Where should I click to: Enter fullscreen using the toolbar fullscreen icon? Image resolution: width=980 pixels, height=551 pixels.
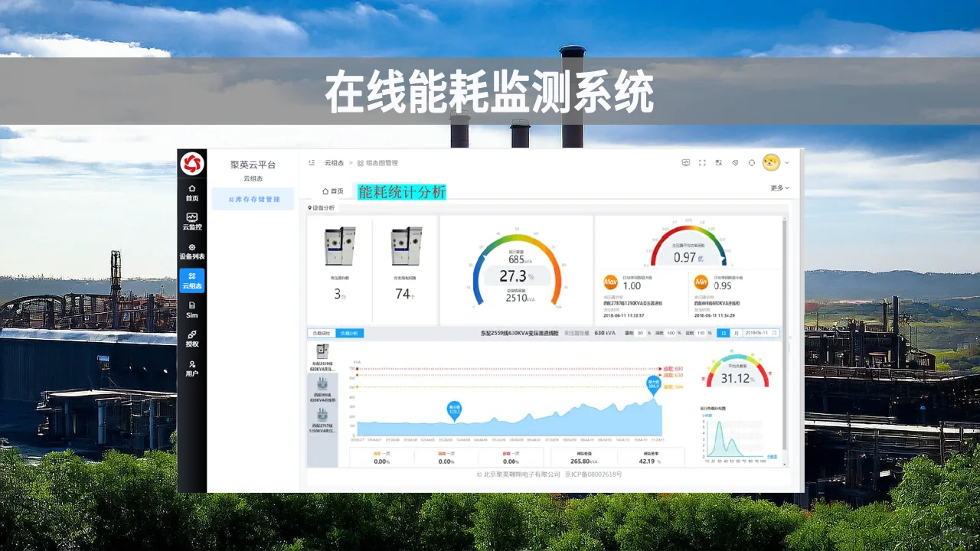tap(701, 162)
